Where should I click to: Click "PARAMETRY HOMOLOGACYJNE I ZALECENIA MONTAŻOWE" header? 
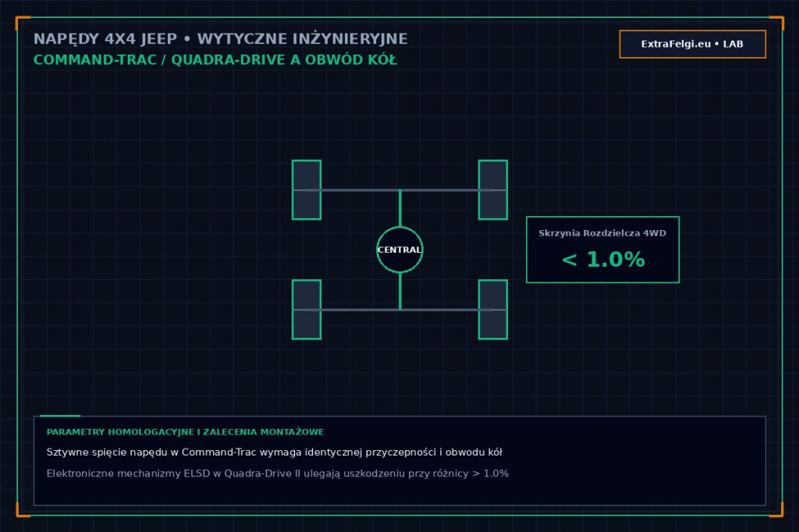pyautogui.click(x=185, y=431)
